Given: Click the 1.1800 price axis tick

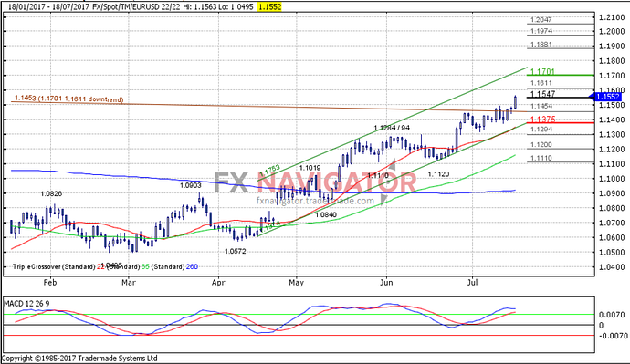Looking at the screenshot, I should click(612, 61).
